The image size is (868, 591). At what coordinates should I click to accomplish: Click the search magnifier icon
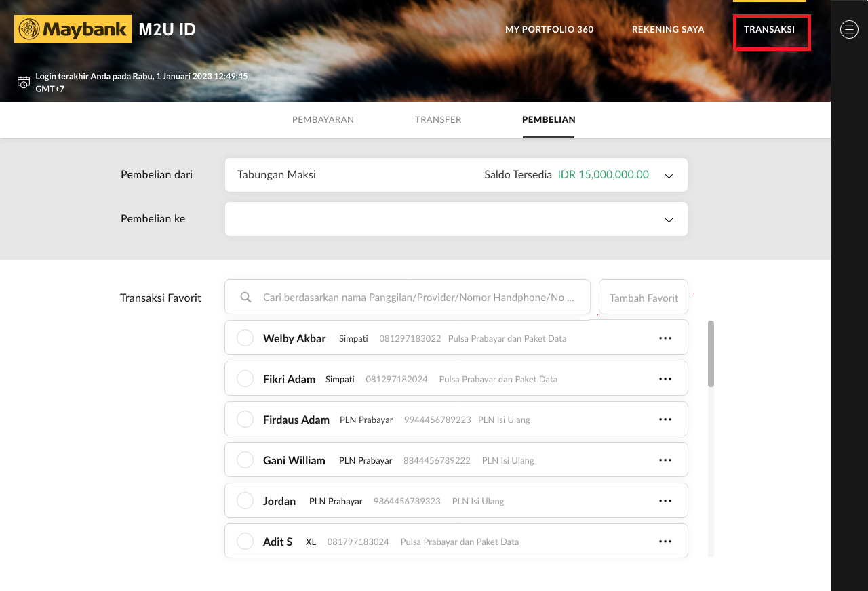[246, 298]
